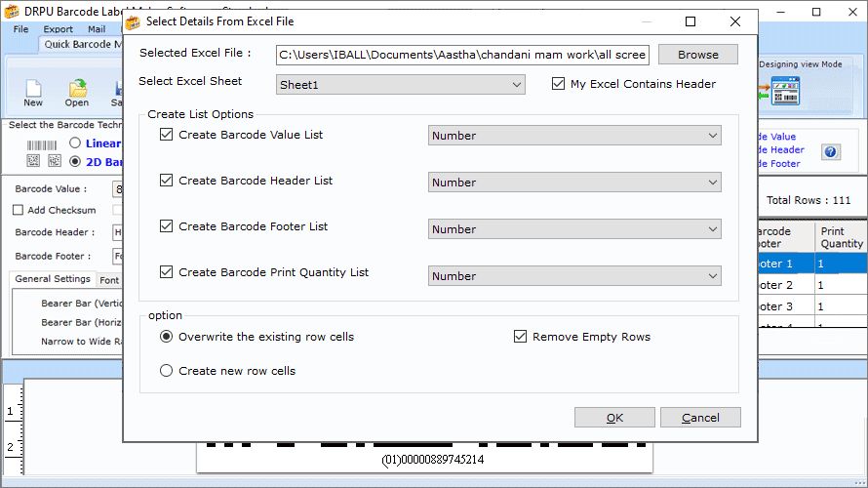Click the linear barcode sample icon
Screen dimensions: 868x488
(x=42, y=145)
